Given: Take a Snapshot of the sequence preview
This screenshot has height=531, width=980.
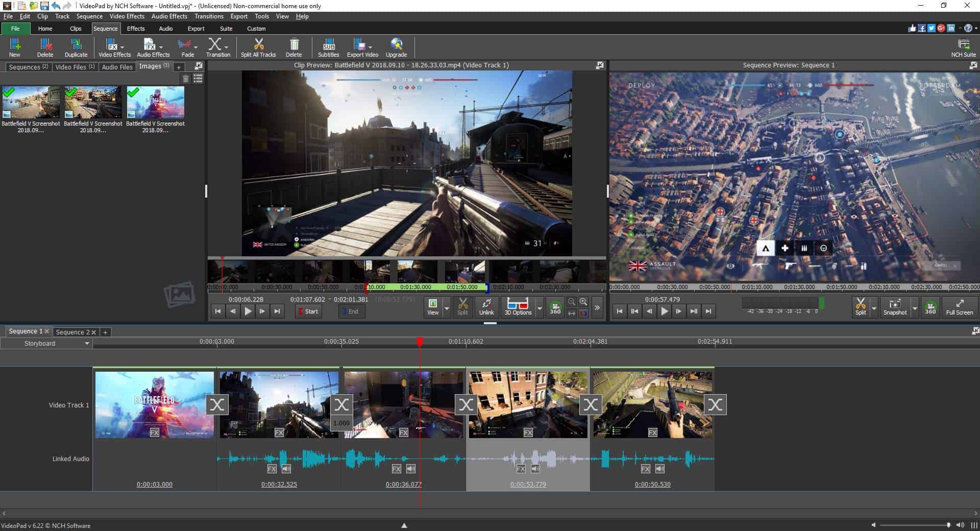Looking at the screenshot, I should (x=895, y=307).
